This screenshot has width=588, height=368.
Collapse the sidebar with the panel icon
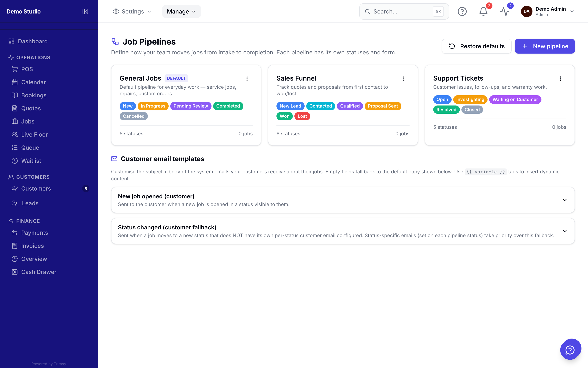coord(85,11)
